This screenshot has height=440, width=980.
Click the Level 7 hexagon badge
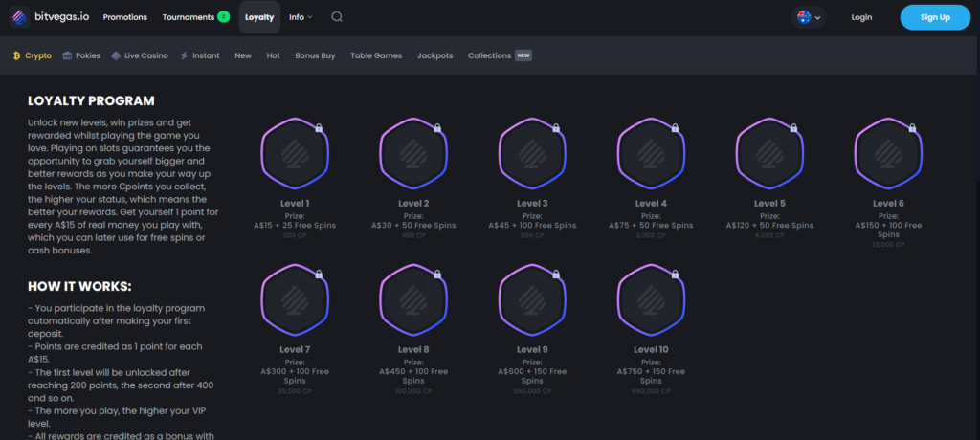(x=295, y=300)
